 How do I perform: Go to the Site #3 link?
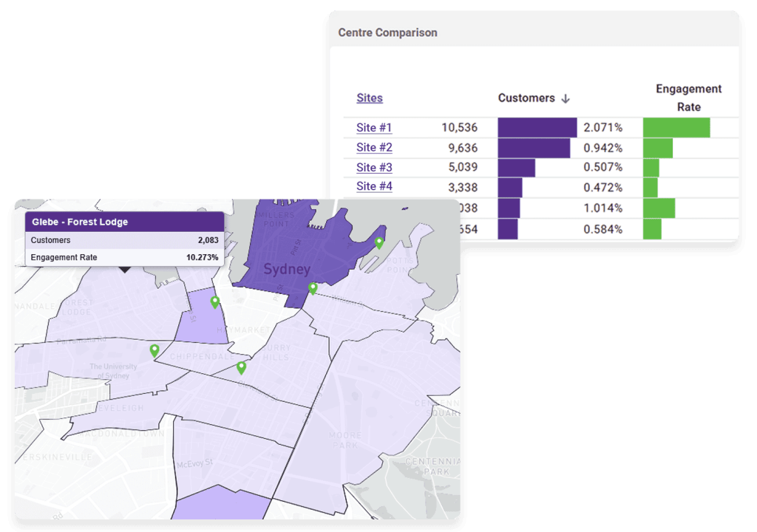(x=374, y=167)
